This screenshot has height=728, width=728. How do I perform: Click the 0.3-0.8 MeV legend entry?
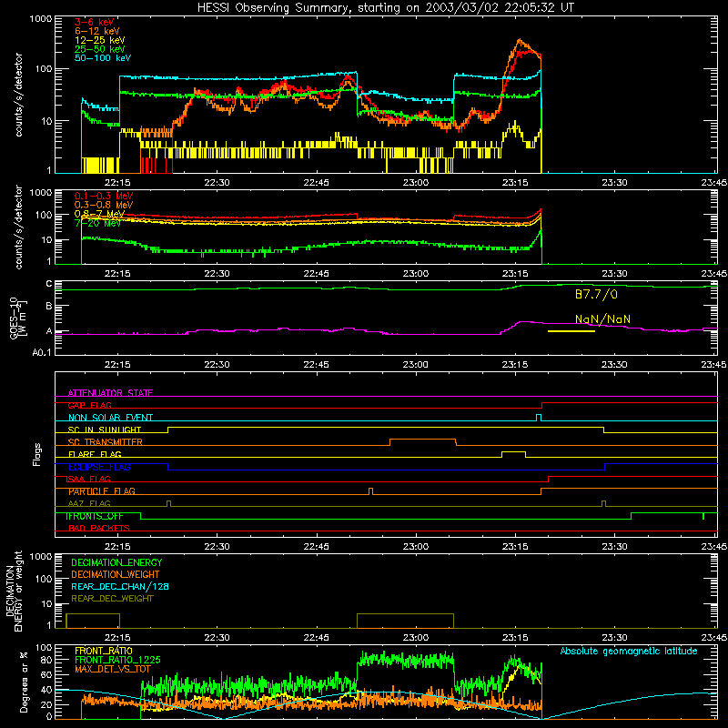[x=104, y=205]
